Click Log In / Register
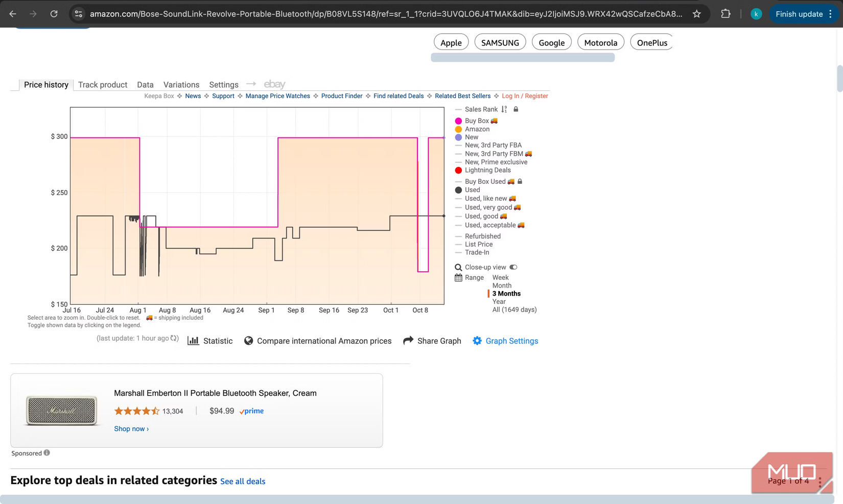Screen dimensions: 843x504 (x=525, y=96)
